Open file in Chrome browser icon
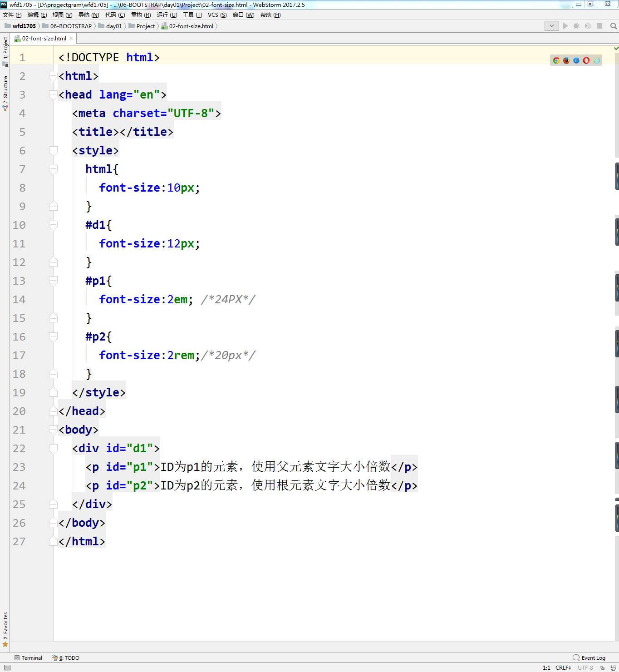Image resolution: width=619 pixels, height=672 pixels. [556, 60]
